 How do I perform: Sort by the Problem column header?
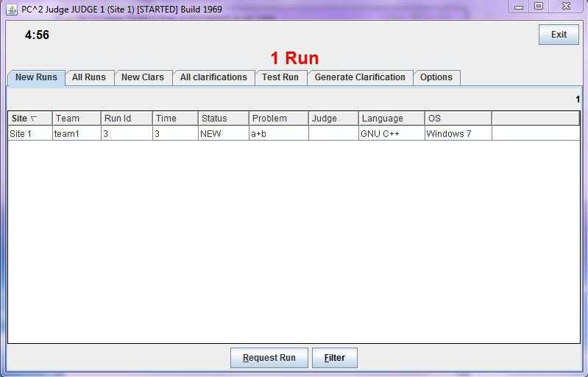click(x=279, y=119)
